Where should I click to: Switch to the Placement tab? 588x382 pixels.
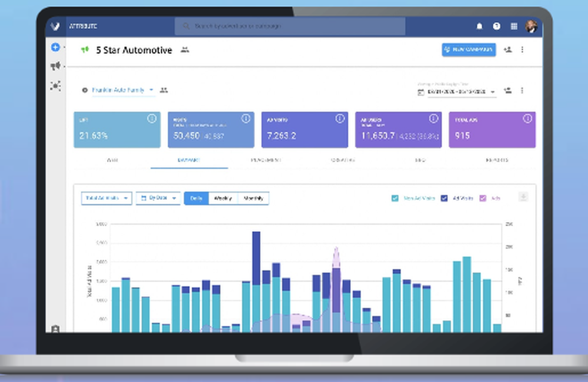pos(266,160)
